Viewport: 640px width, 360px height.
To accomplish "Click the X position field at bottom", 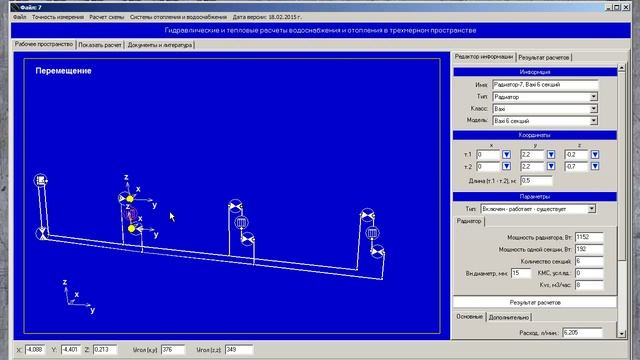I will pyautogui.click(x=35, y=350).
